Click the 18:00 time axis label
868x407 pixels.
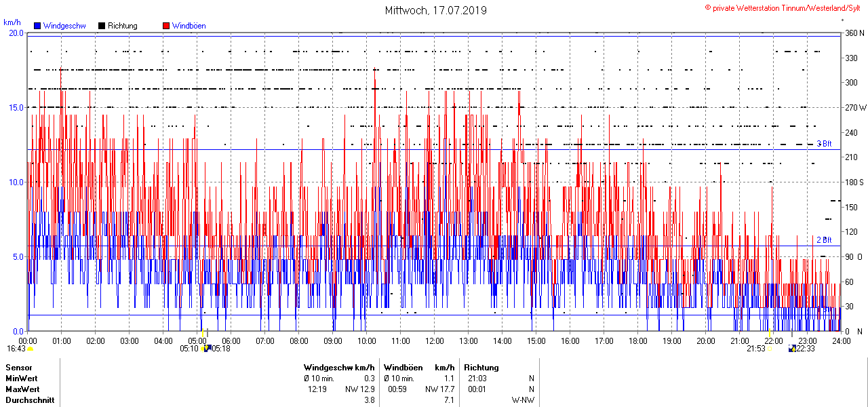tap(638, 341)
